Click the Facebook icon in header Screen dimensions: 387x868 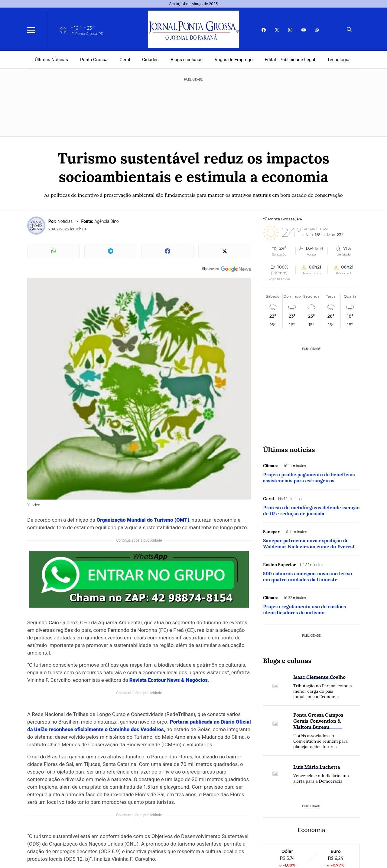coord(264,30)
